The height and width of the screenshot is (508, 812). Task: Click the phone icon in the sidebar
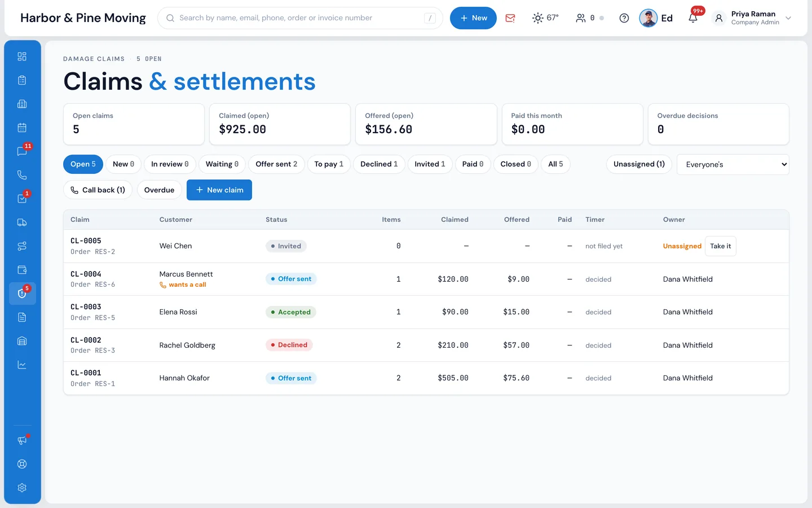[22, 175]
